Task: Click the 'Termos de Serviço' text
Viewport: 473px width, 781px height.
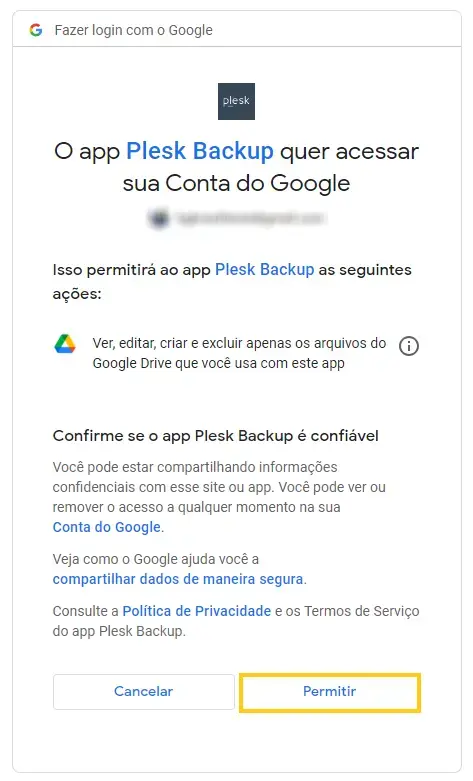Action: tap(361, 611)
